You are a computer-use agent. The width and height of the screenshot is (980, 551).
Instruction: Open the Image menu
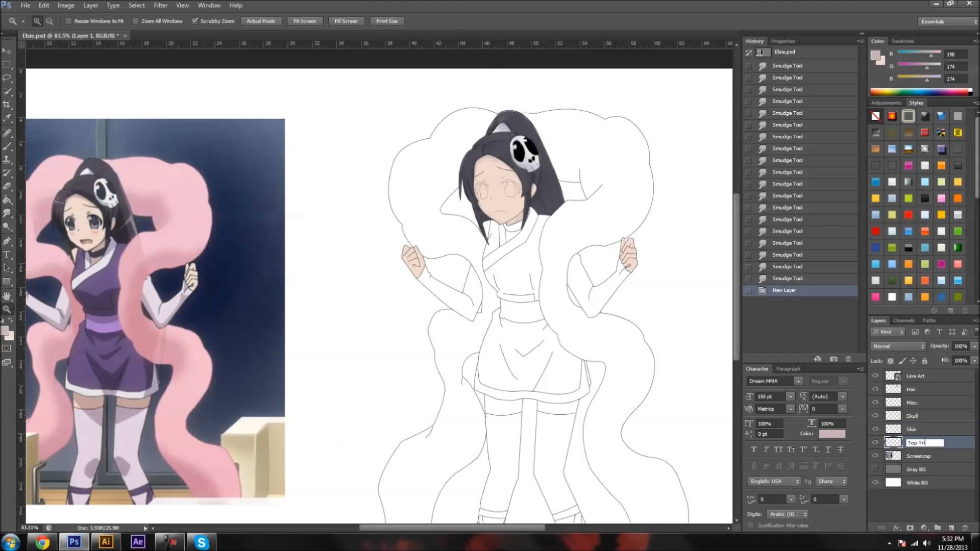click(x=66, y=5)
